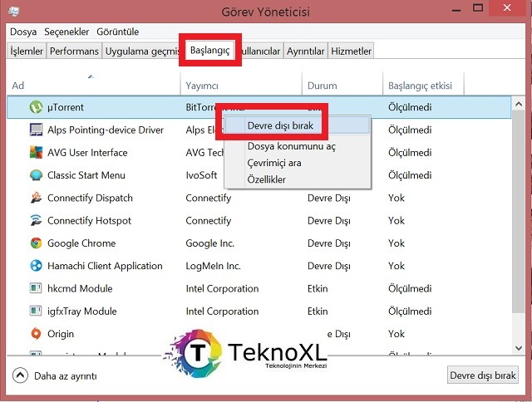Select the Connectify Hotspot row
This screenshot has height=402, width=532.
coord(259,221)
